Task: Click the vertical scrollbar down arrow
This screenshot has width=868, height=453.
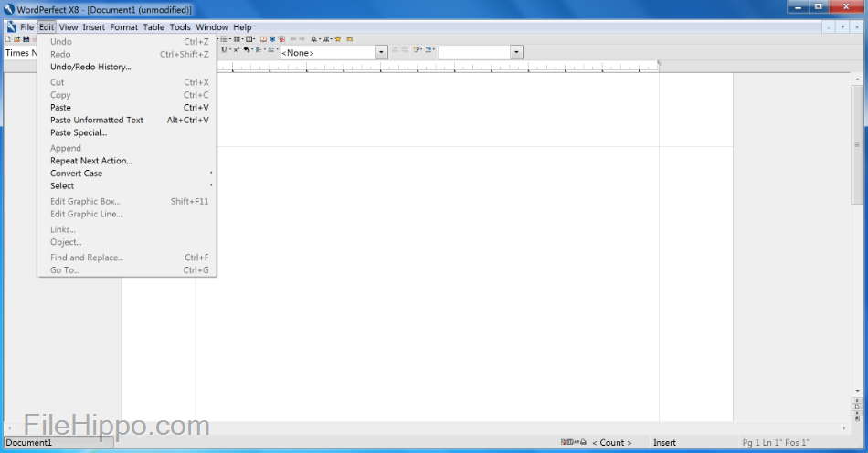Action: point(857,391)
